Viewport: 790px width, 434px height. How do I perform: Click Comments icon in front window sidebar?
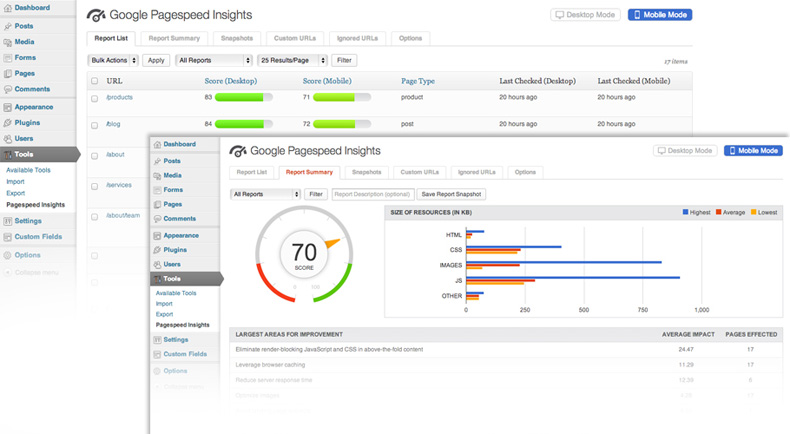(157, 219)
